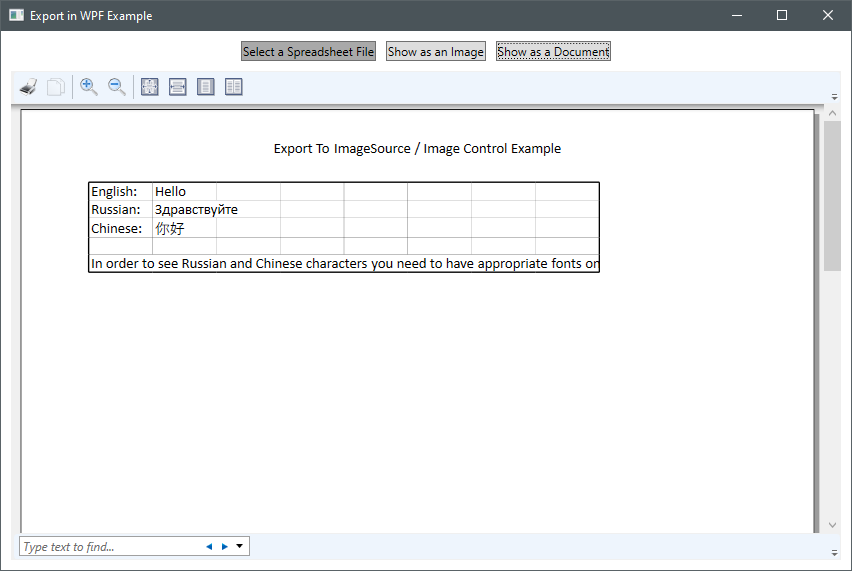Click the vertical scrollbar up arrow

tap(832, 114)
